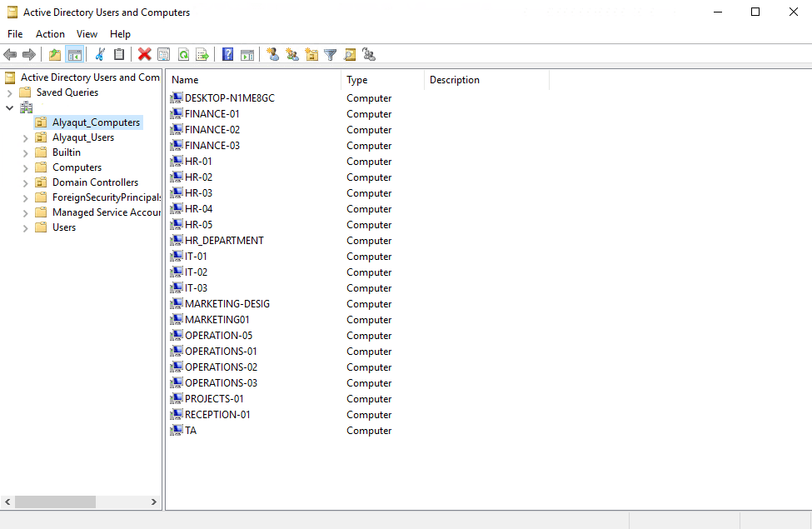The width and height of the screenshot is (812, 529).
Task: Go up one level with folder icon
Action: click(55, 54)
